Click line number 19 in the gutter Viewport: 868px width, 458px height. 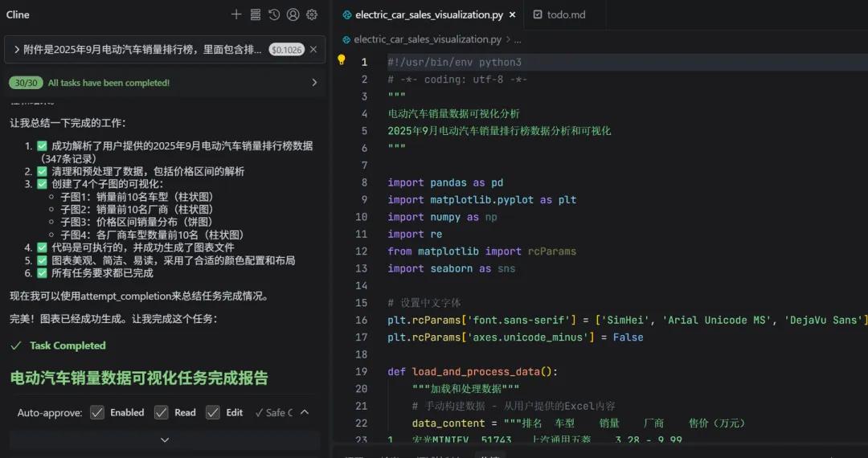click(x=362, y=372)
